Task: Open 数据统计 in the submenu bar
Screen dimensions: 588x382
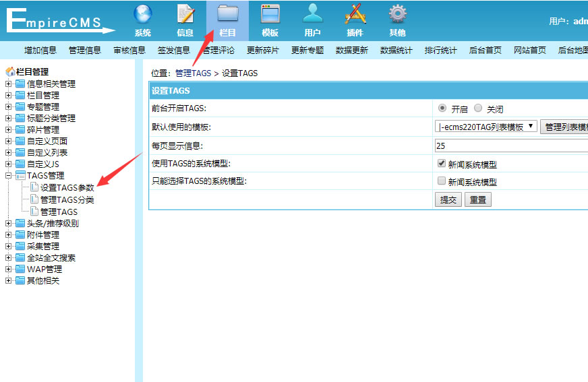Action: coord(396,50)
